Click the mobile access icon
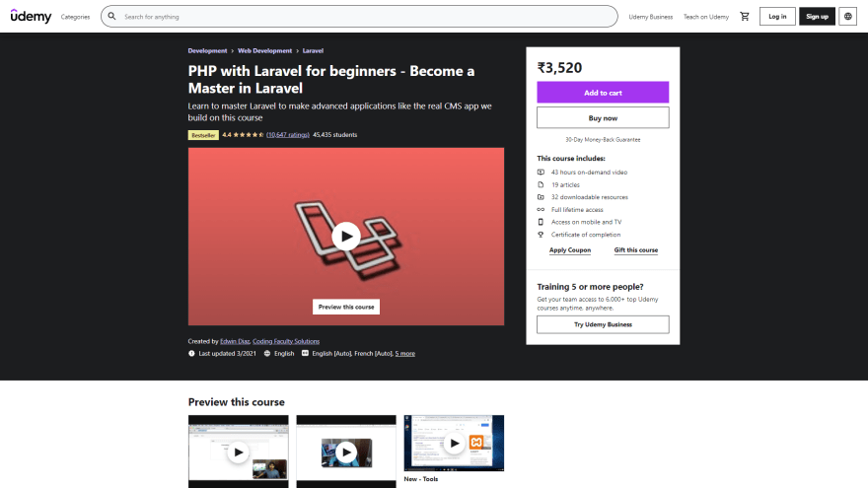The image size is (868, 488). pyautogui.click(x=541, y=222)
